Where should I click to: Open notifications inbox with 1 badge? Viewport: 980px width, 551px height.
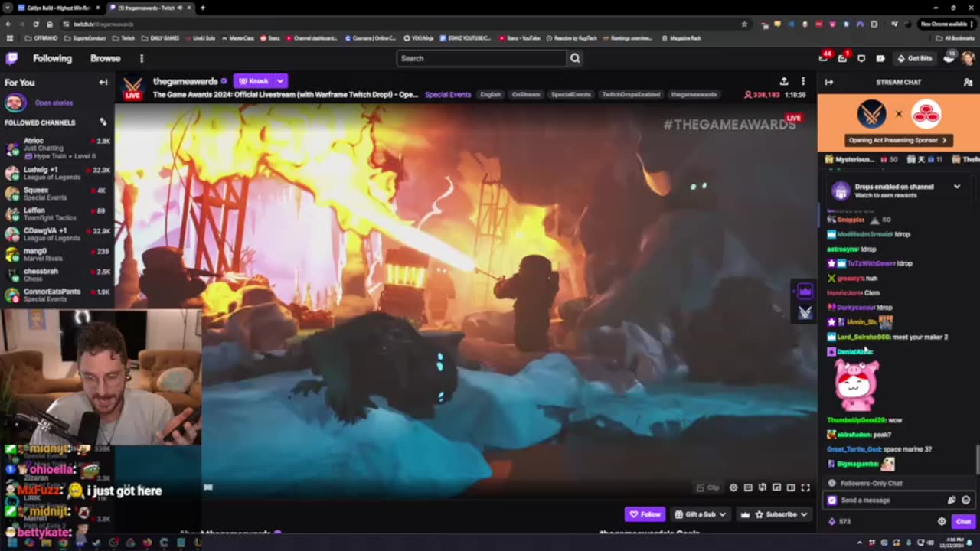(842, 58)
